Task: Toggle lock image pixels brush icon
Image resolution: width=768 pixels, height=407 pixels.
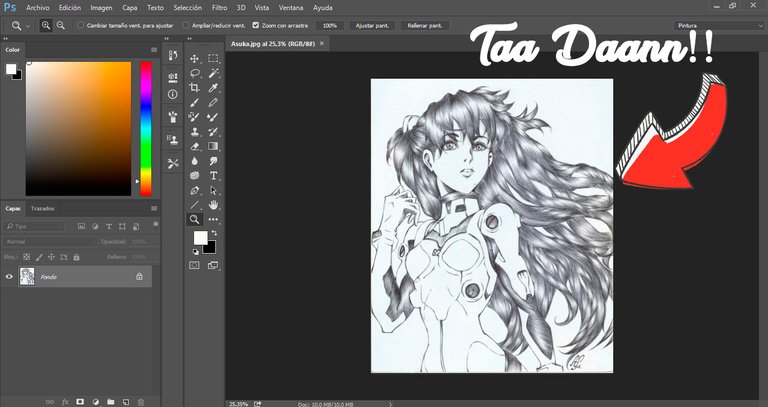Action: click(x=39, y=257)
